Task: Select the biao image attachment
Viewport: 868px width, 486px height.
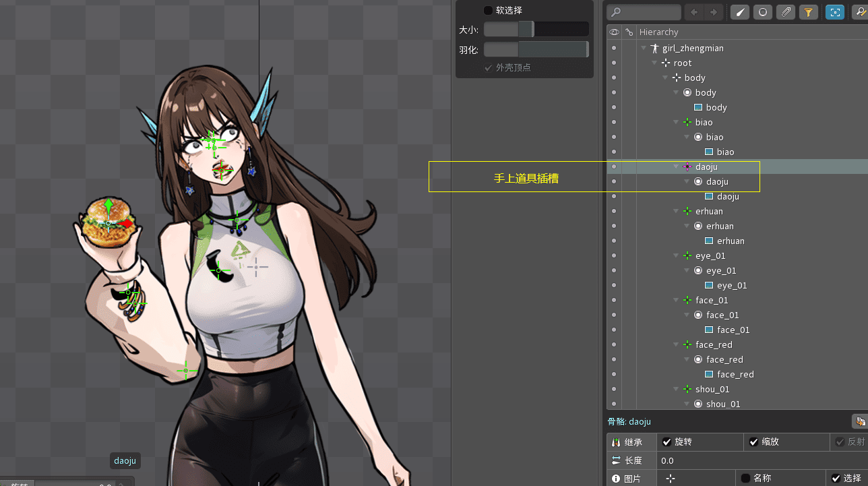Action: [725, 152]
